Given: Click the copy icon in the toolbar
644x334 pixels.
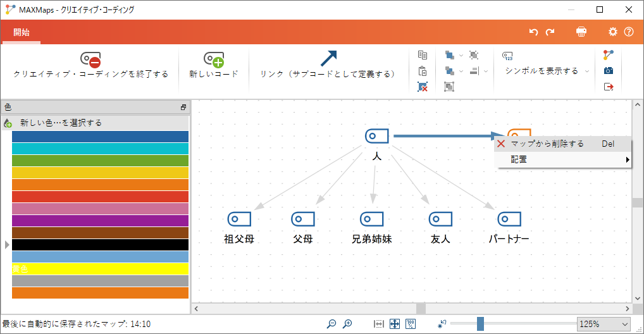Looking at the screenshot, I should (422, 55).
